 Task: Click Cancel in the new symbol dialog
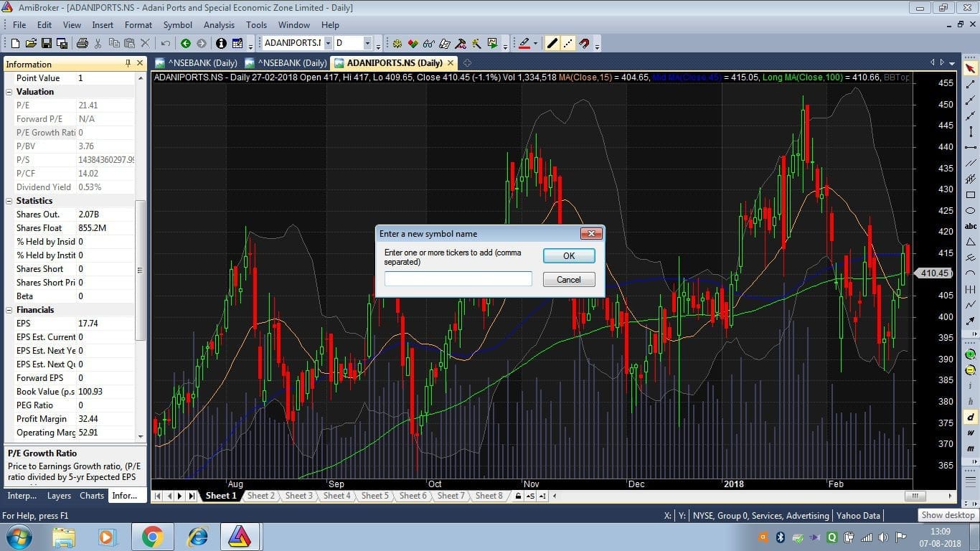(x=569, y=279)
